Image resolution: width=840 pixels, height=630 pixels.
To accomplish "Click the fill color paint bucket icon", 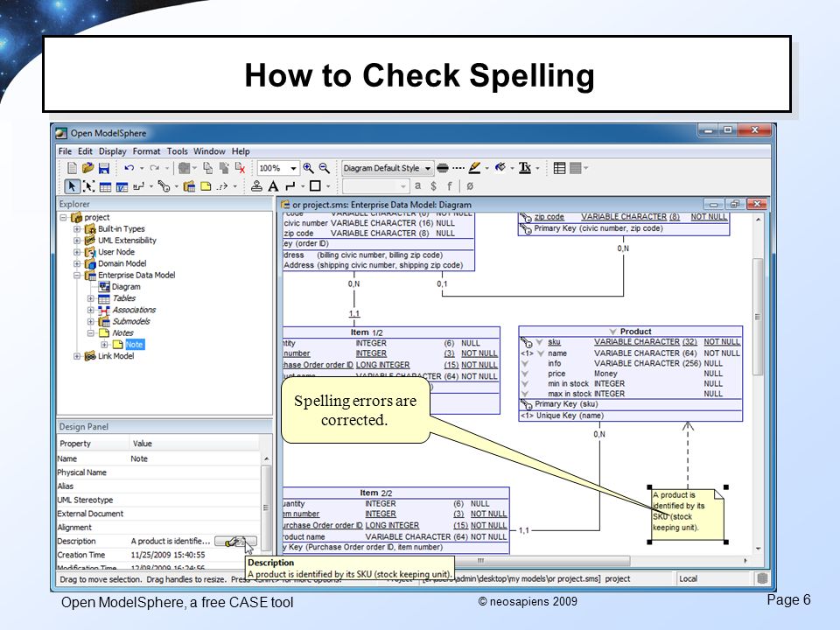I will 500,168.
